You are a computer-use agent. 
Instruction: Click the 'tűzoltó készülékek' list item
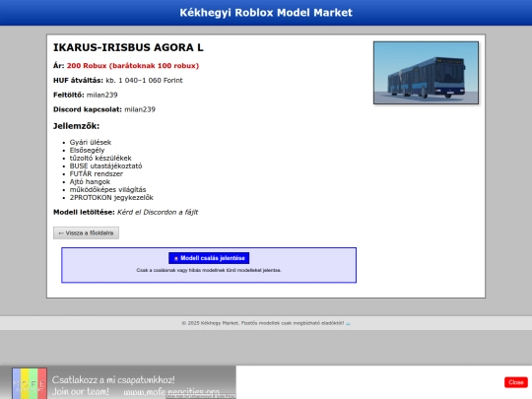[x=100, y=158]
